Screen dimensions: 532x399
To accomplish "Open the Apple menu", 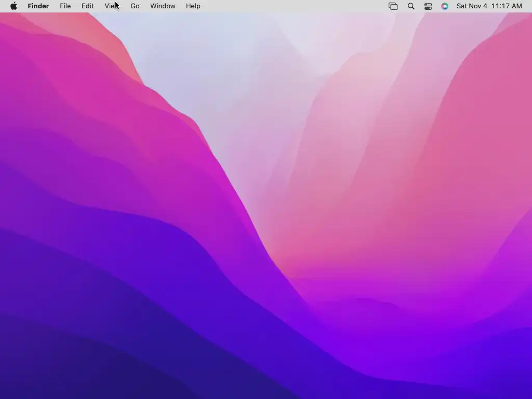I will pyautogui.click(x=14, y=6).
